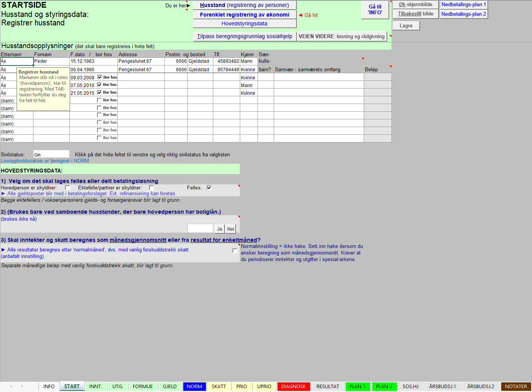Save with the Lagre button
The image size is (532, 392).
coord(406,25)
